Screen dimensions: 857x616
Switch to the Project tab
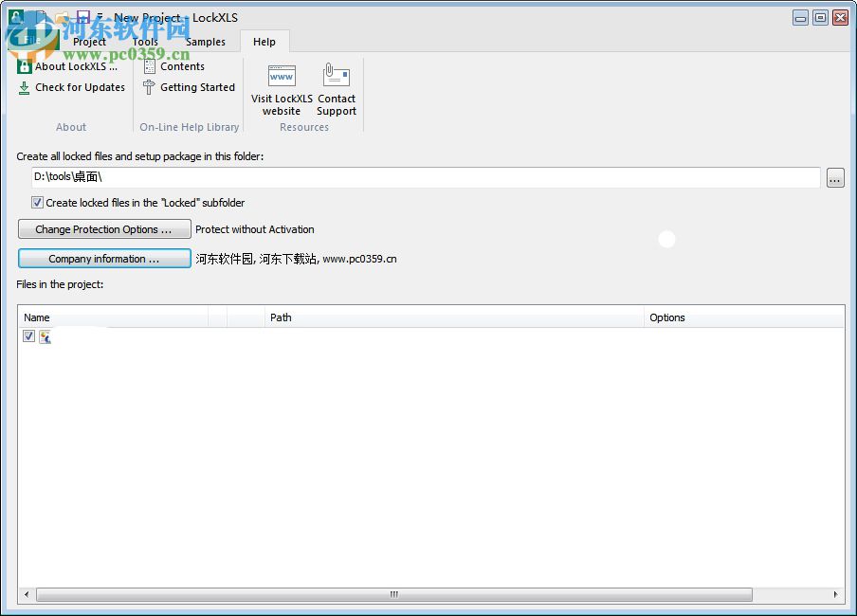89,42
